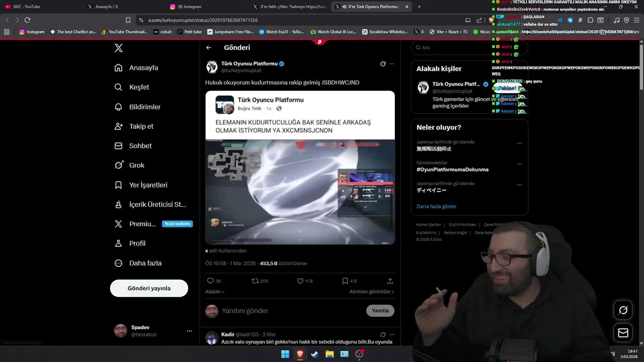Bookmark this page via address bar icon
Image resolution: width=644 pixels, height=362 pixels.
[x=128, y=20]
